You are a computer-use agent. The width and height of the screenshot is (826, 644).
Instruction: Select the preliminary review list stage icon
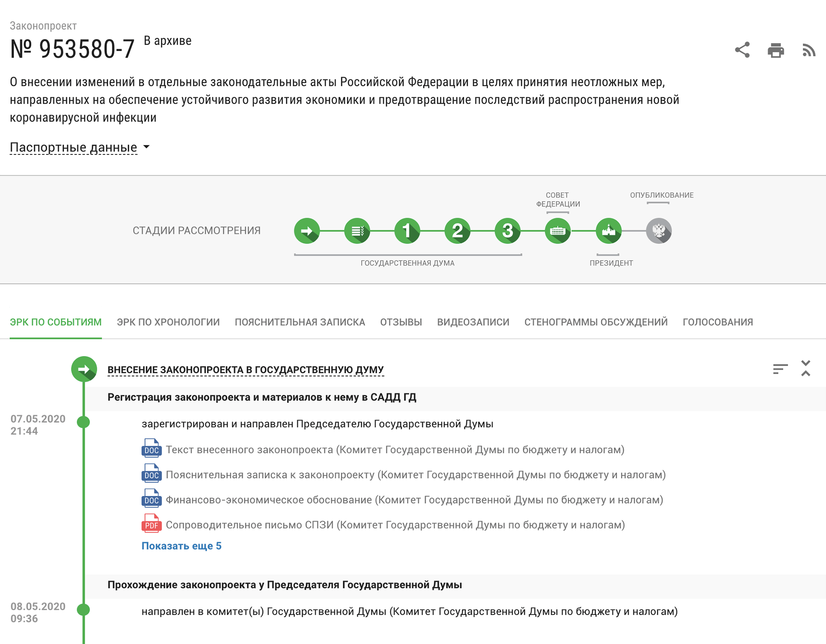(357, 231)
